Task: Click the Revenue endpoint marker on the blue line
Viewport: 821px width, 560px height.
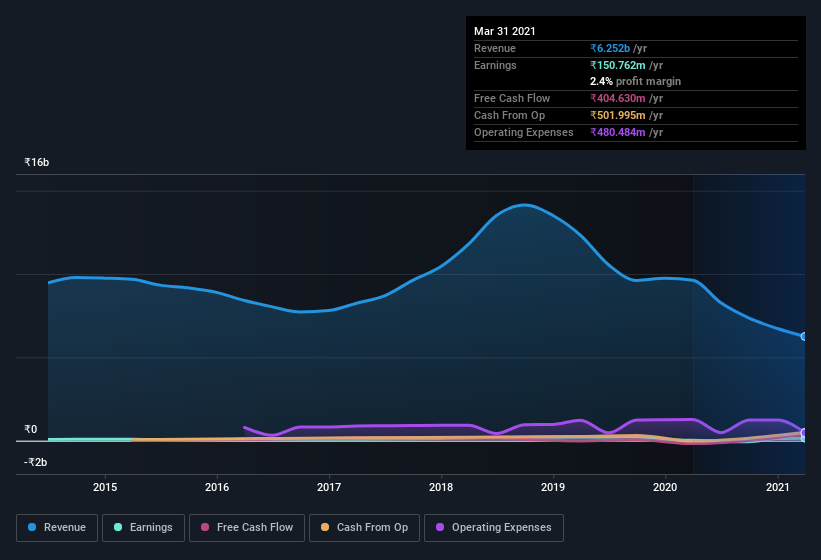Action: point(803,337)
